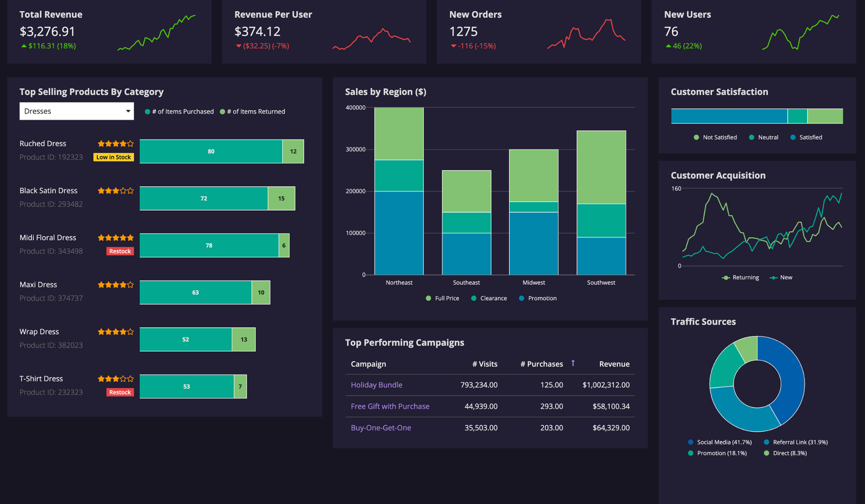Toggle the Full Price legend icon
The width and height of the screenshot is (865, 504).
[428, 298]
